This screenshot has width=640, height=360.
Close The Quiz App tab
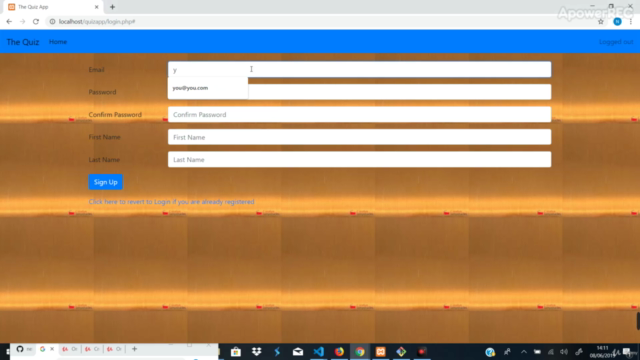point(97,7)
